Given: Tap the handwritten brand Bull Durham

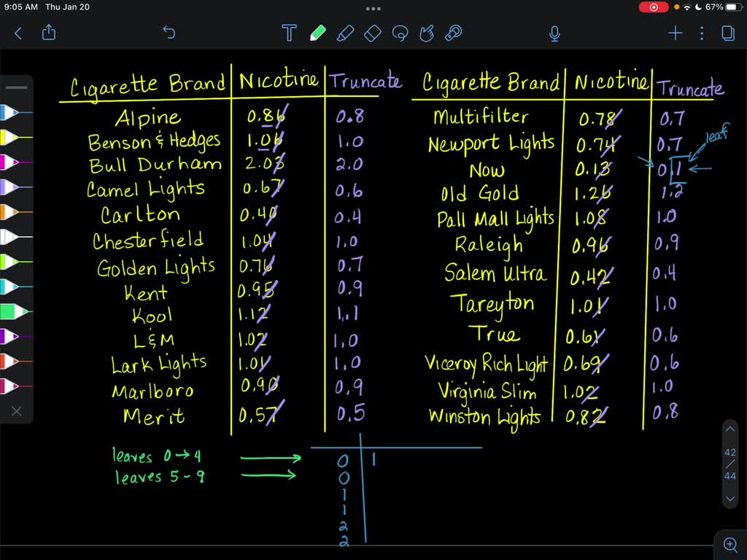Looking at the screenshot, I should 155,166.
